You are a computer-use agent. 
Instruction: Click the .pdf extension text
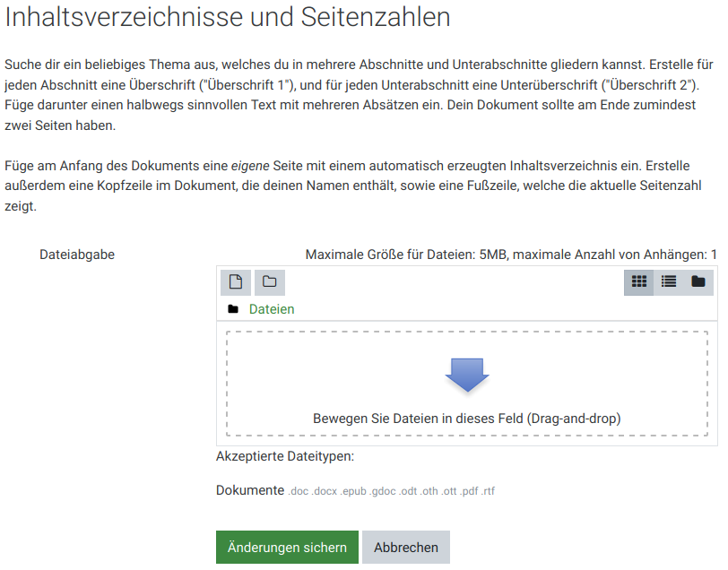pos(470,492)
